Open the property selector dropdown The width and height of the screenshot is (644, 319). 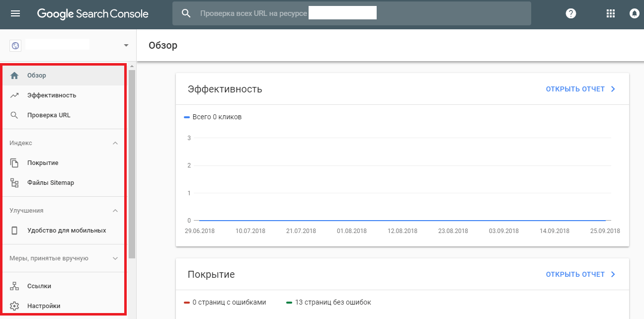[126, 45]
